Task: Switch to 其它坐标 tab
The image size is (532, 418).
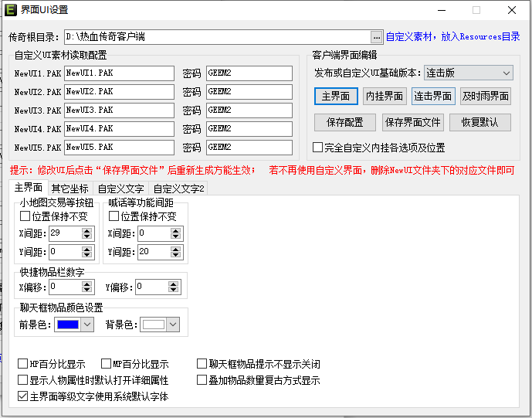Action: (x=70, y=189)
